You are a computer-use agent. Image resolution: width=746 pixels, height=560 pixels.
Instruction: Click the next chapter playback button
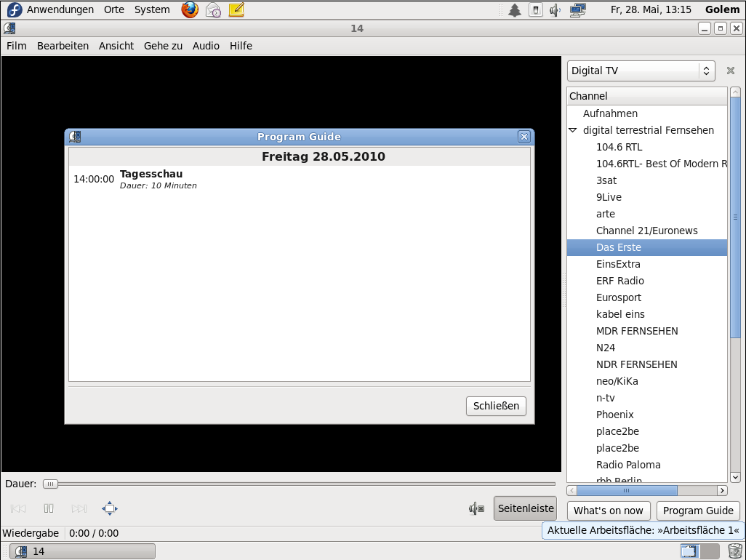79,508
